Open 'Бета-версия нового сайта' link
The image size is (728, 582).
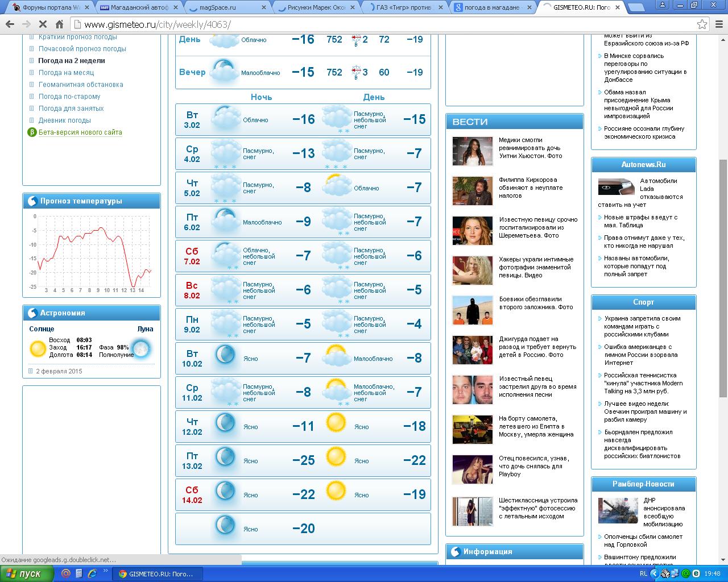pyautogui.click(x=80, y=132)
